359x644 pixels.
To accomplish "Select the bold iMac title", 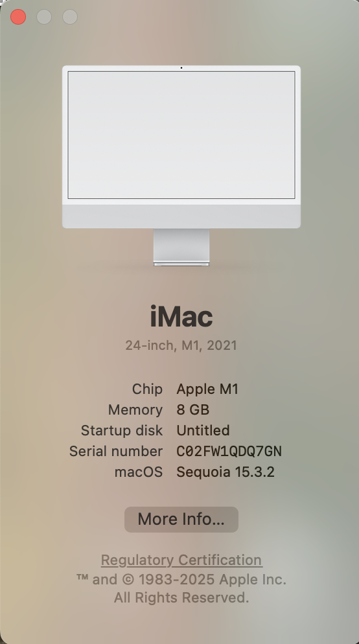I will click(181, 317).
